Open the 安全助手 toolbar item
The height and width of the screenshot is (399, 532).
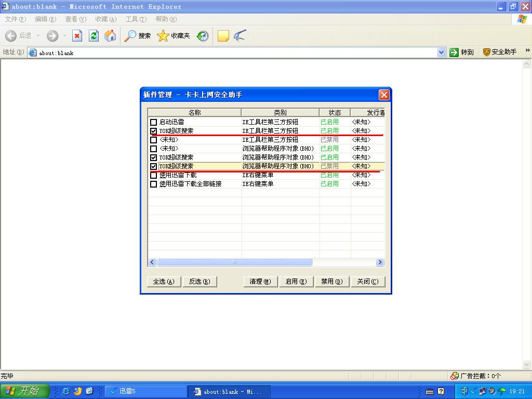tap(500, 52)
